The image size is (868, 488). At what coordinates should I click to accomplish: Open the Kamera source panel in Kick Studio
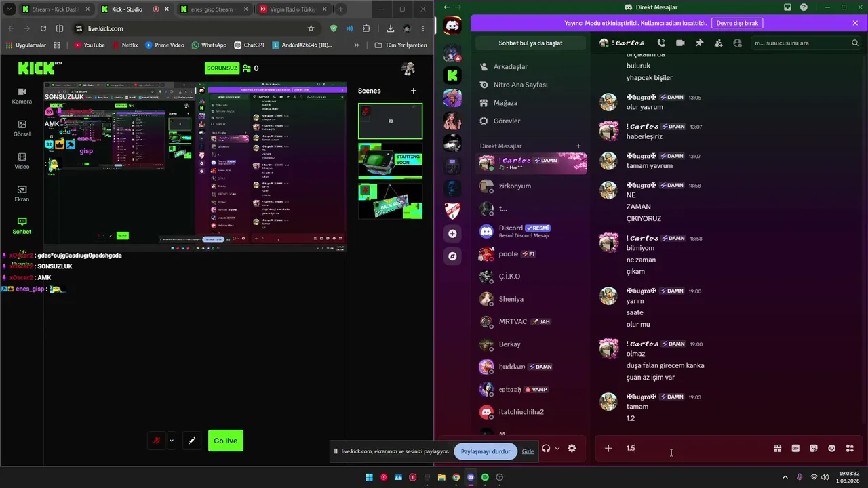(22, 96)
